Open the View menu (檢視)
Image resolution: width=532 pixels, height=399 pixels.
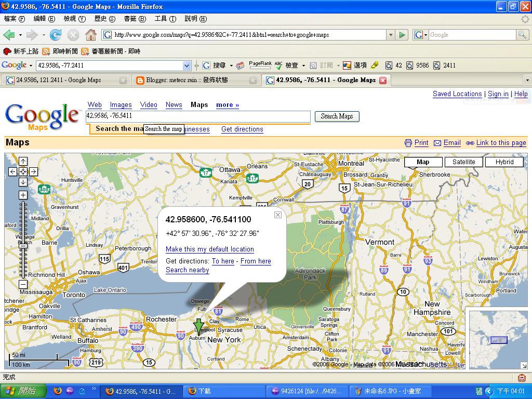point(75,19)
